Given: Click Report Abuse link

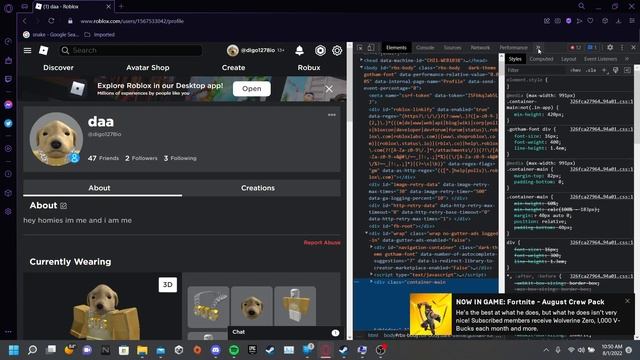Looking at the screenshot, I should pos(322,242).
